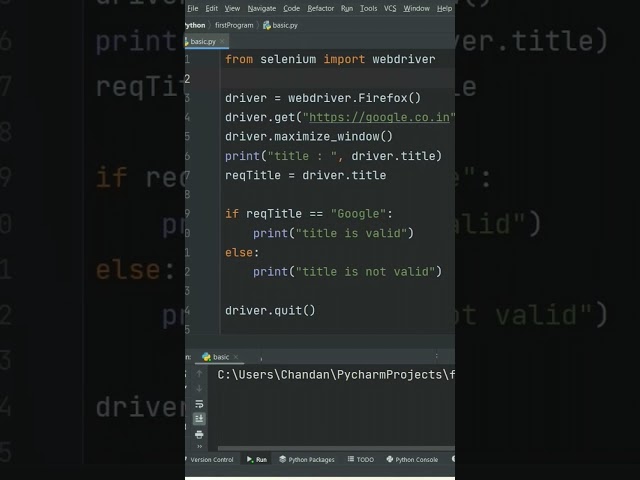Click on print("title is not valid") line

coord(347,272)
